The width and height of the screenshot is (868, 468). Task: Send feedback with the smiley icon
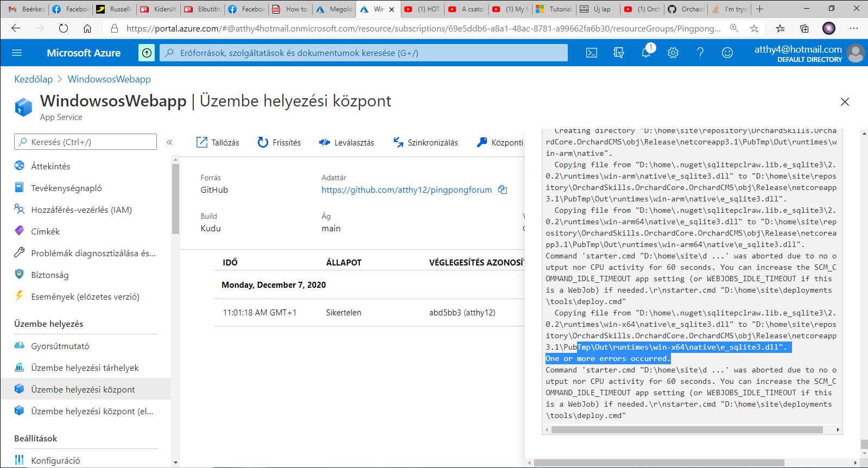727,53
